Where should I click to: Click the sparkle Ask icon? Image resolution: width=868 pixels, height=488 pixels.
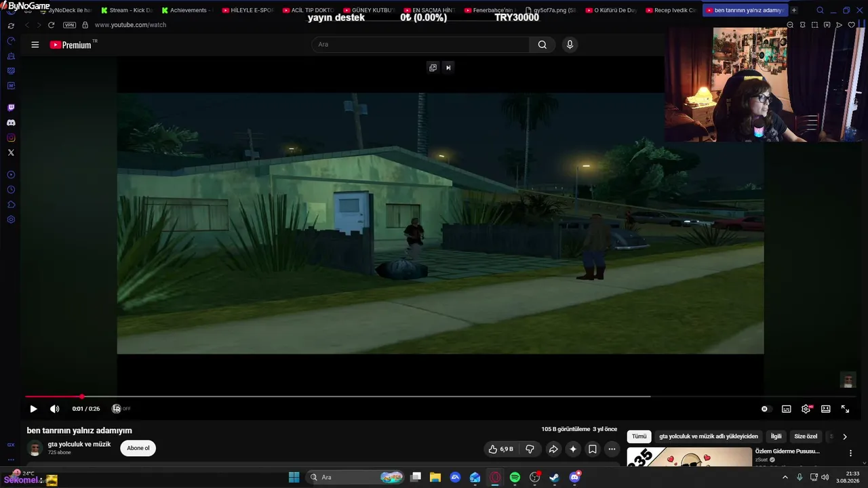[573, 449]
